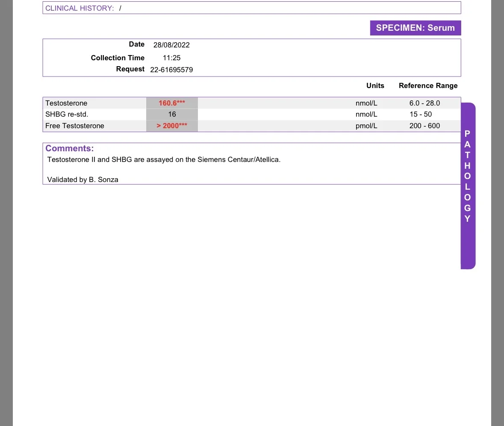Image resolution: width=504 pixels, height=426 pixels.
Task: Select the Siemens Centaur/Atellica assay comment
Action: [164, 160]
